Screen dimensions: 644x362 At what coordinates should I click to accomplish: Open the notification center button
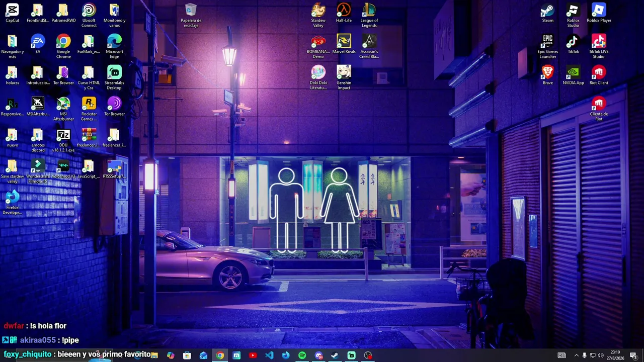pos(633,355)
